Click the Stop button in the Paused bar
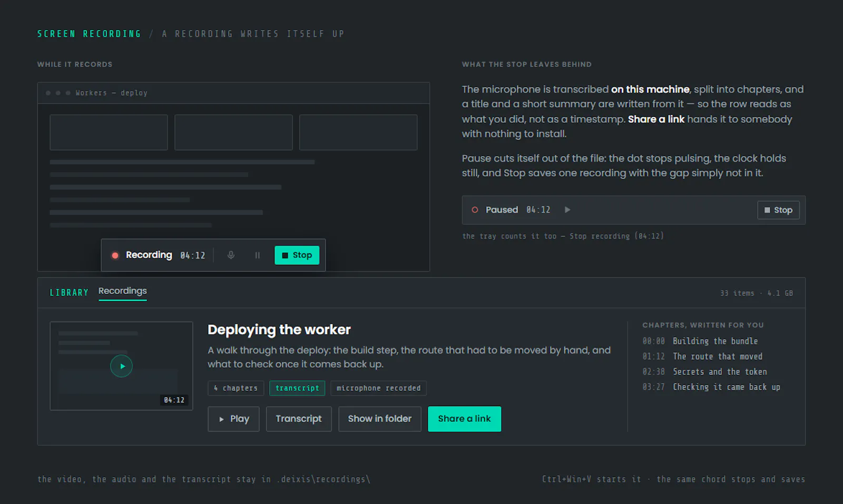 click(x=778, y=210)
